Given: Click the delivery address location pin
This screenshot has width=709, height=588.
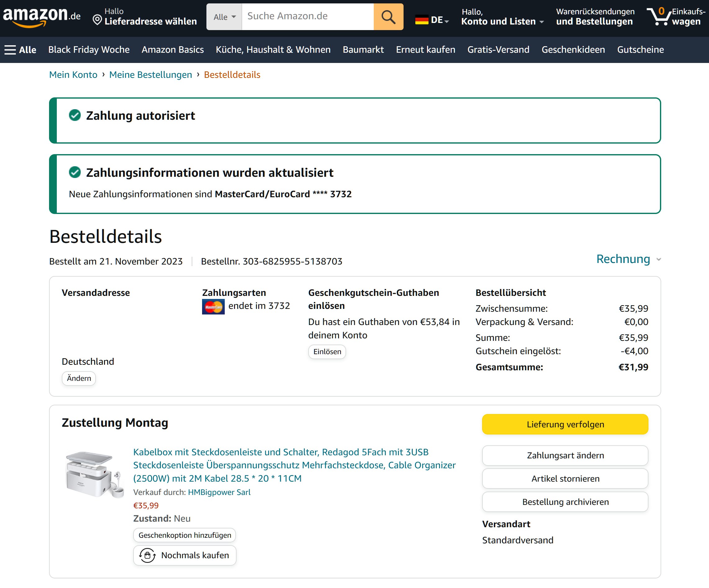Looking at the screenshot, I should (x=97, y=20).
